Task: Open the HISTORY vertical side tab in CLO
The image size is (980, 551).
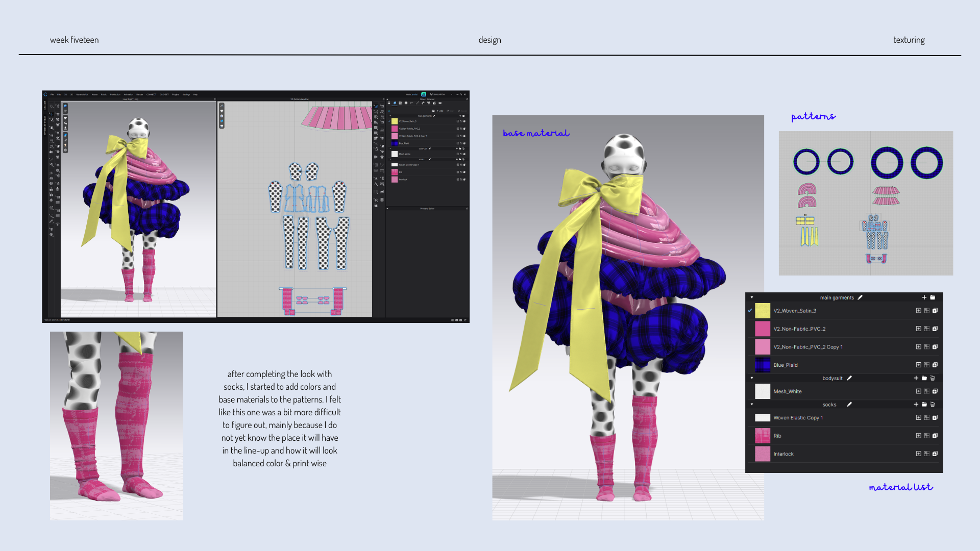Action: click(45, 105)
